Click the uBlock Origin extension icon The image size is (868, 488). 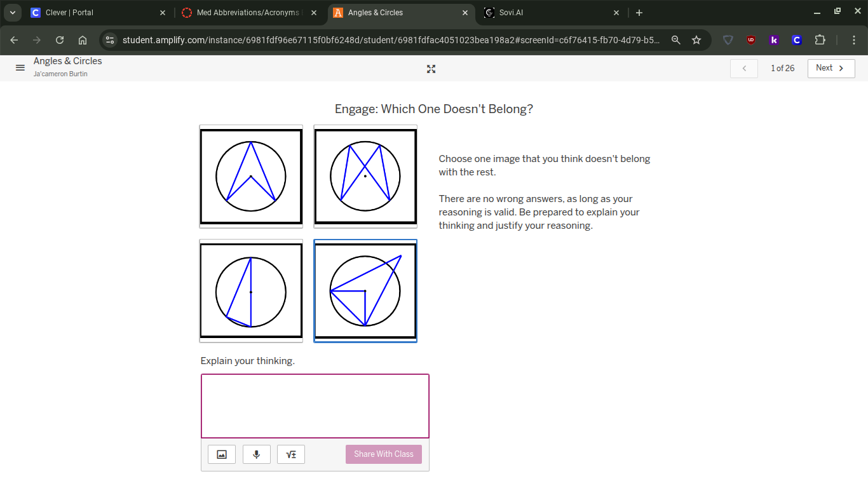point(751,39)
